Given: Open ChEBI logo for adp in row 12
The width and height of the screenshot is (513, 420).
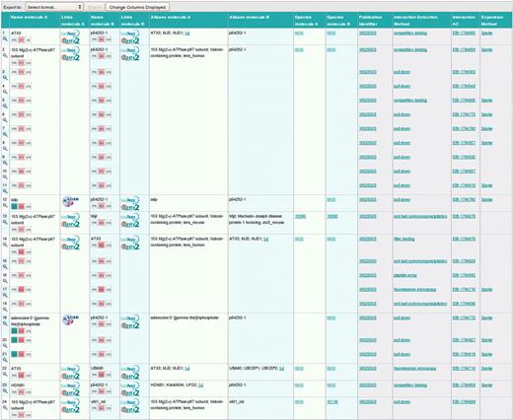Looking at the screenshot, I should (x=70, y=202).
